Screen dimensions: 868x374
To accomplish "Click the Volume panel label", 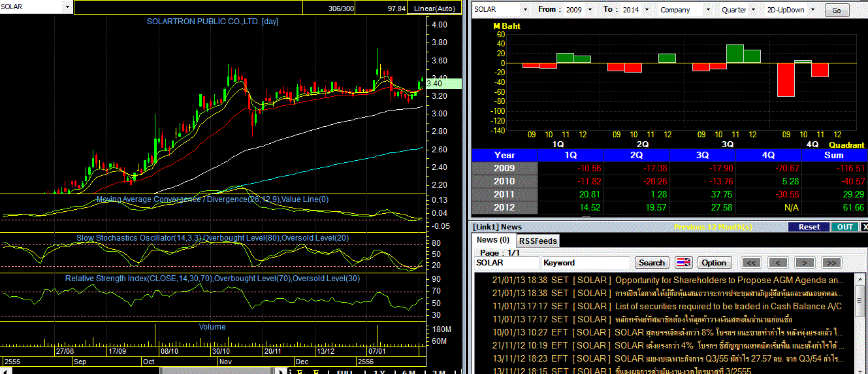I will click(212, 327).
